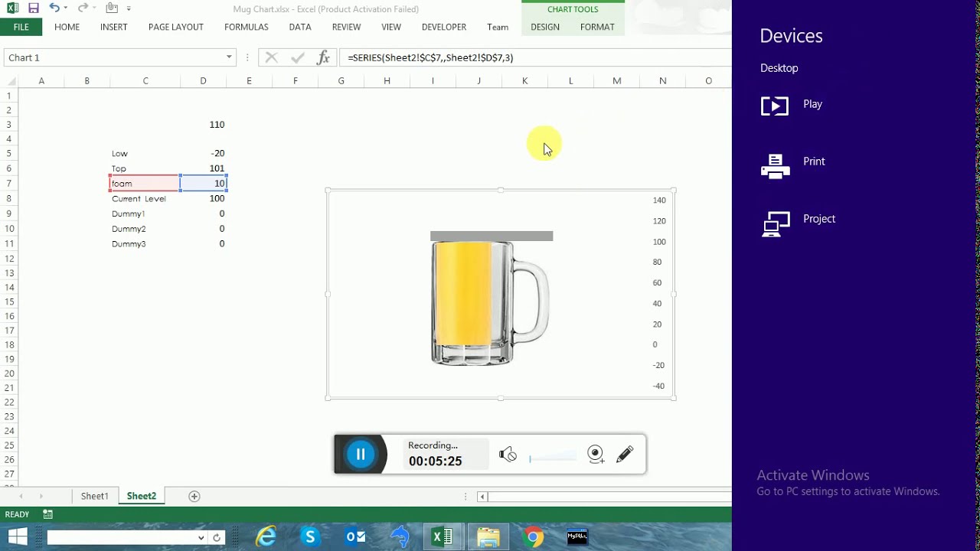Adjust the recorder volume slider

(553, 458)
